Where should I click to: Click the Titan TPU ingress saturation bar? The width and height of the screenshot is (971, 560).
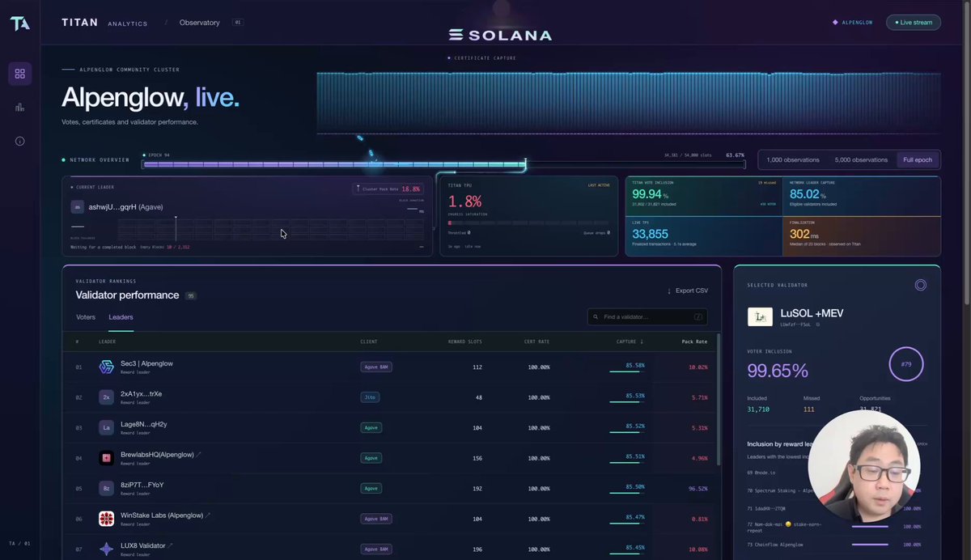coord(529,223)
